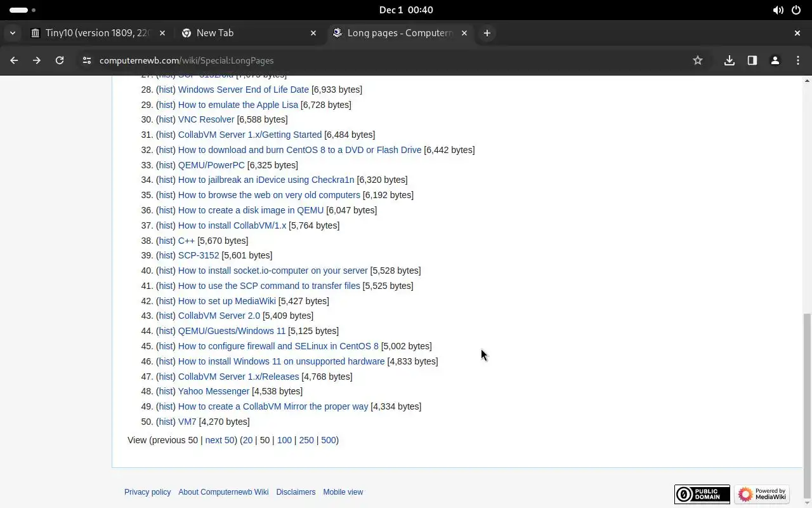The height and width of the screenshot is (508, 812).
Task: Open Windows Server End of Life Date
Action: (244, 90)
